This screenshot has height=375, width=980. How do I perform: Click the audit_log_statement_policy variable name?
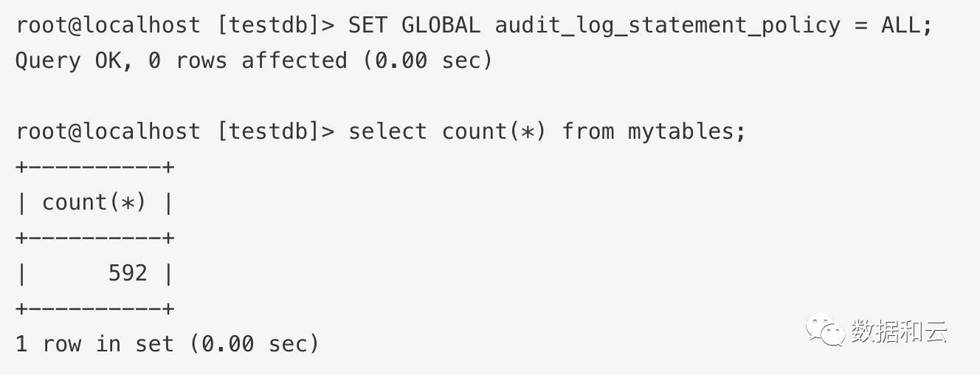click(668, 26)
